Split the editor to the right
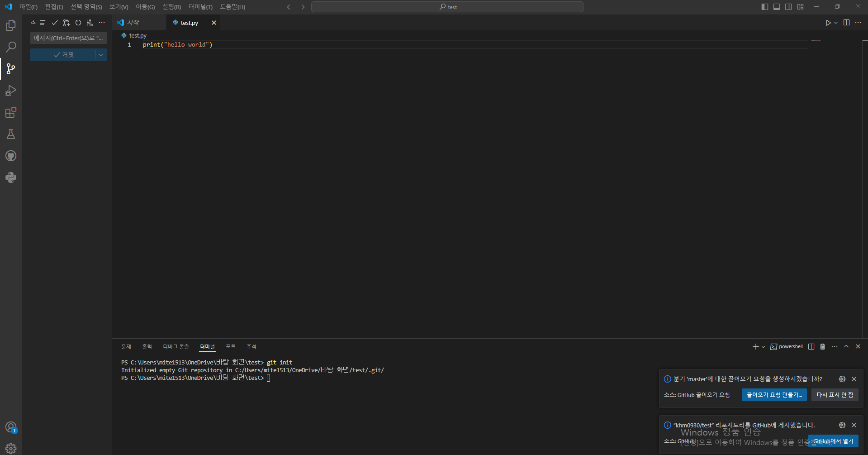Viewport: 868px width, 455px height. pos(847,23)
